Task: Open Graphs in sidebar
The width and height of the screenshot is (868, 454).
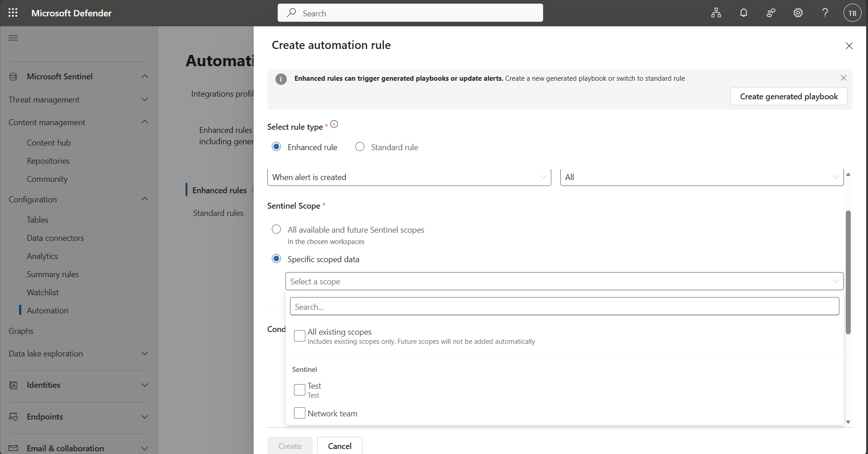Action: 21,331
